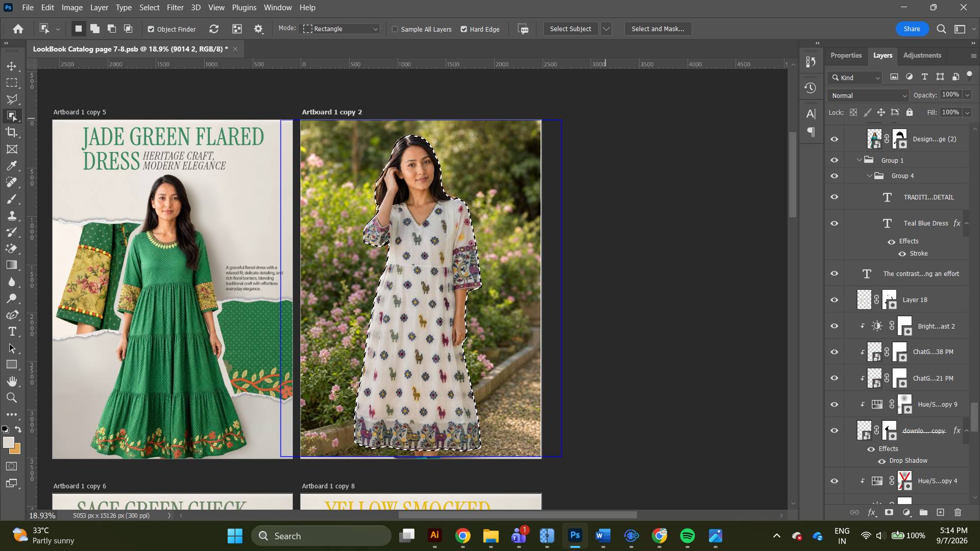Delete layer using trash icon

point(958,512)
